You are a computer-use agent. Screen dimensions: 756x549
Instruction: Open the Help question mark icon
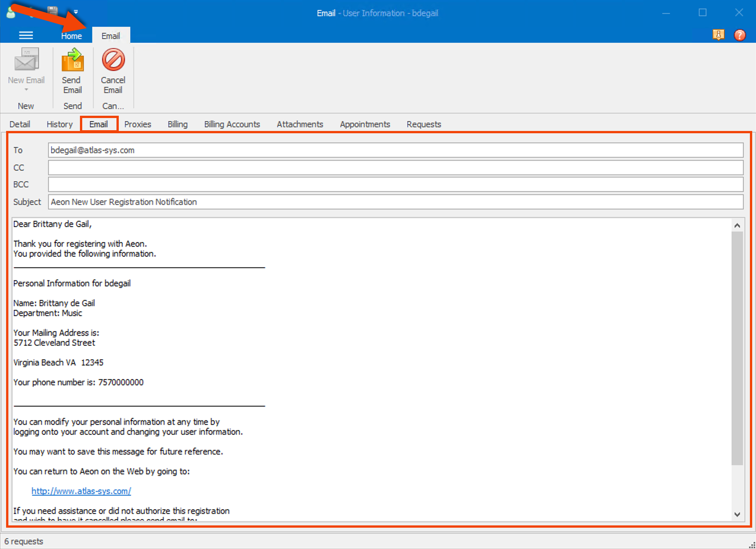pos(740,35)
